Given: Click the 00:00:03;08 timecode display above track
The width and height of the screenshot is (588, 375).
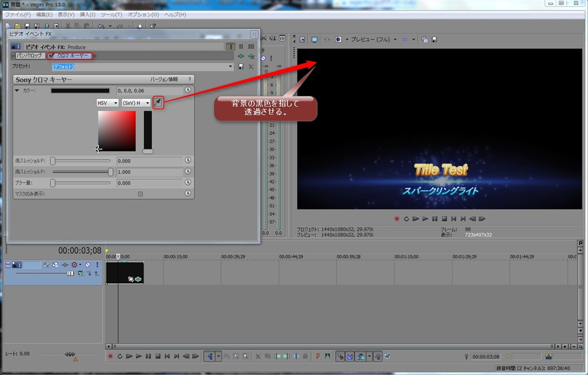Looking at the screenshot, I should (79, 250).
